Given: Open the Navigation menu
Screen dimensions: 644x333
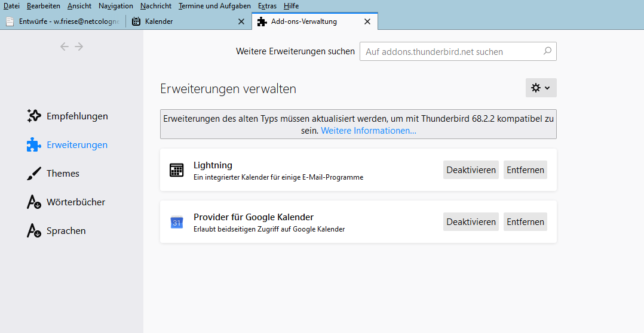Looking at the screenshot, I should coord(116,6).
